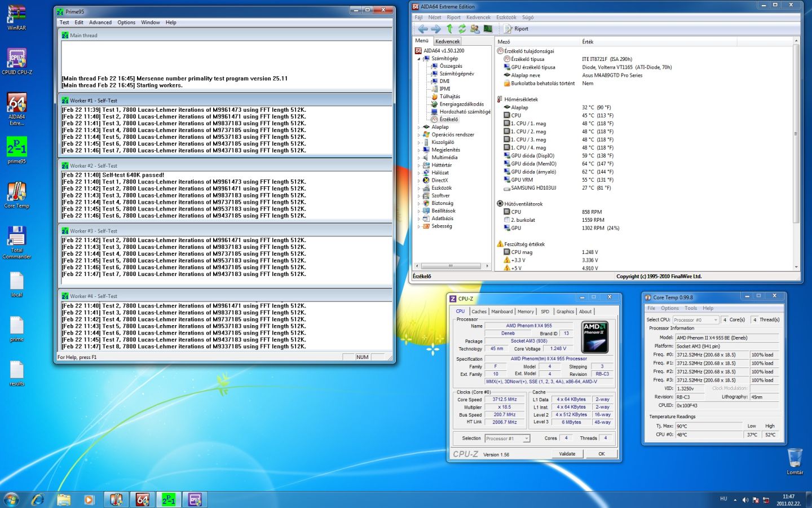Open Windows Explorer folder taskbar icon

pyautogui.click(x=64, y=500)
